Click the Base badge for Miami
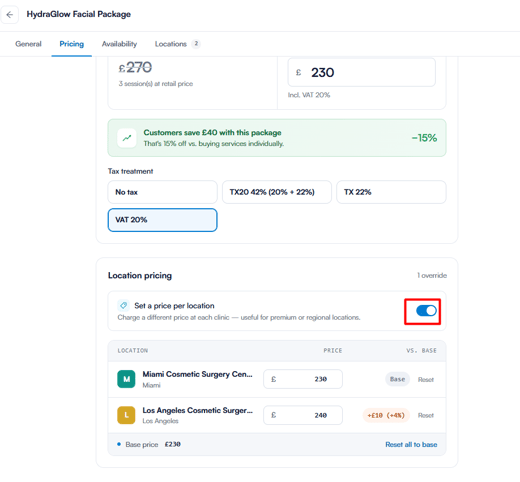 (397, 379)
